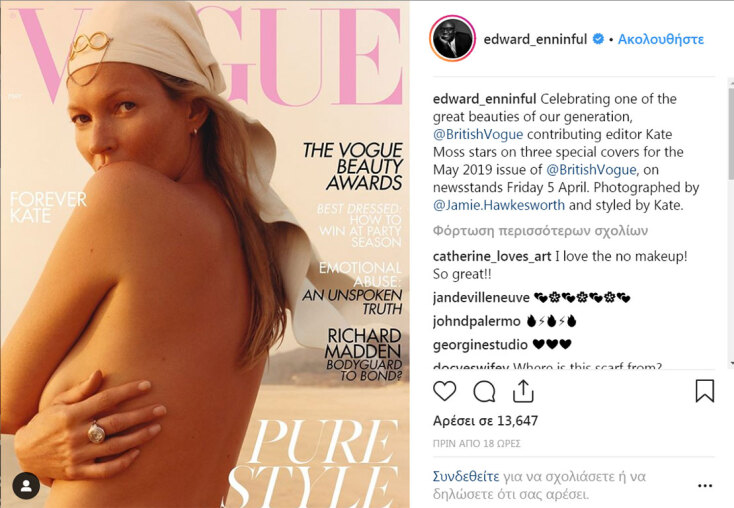This screenshot has height=508, width=734.
Task: Open comments via the speech bubble icon
Action: (x=484, y=391)
